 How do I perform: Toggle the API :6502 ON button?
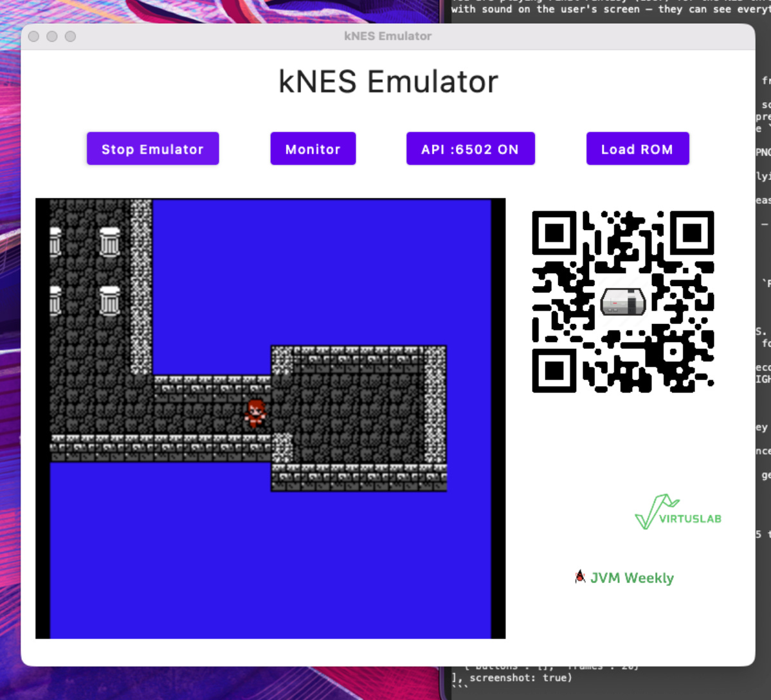[470, 148]
